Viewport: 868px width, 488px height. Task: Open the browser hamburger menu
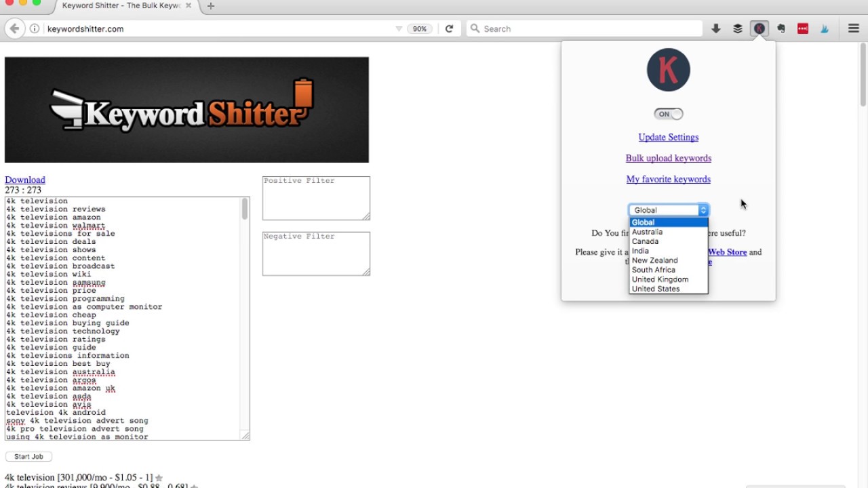tap(854, 28)
